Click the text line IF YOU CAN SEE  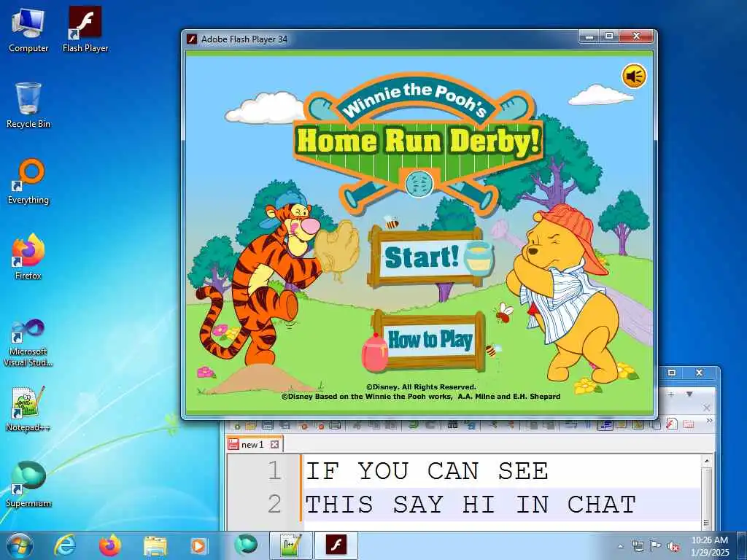(x=427, y=471)
